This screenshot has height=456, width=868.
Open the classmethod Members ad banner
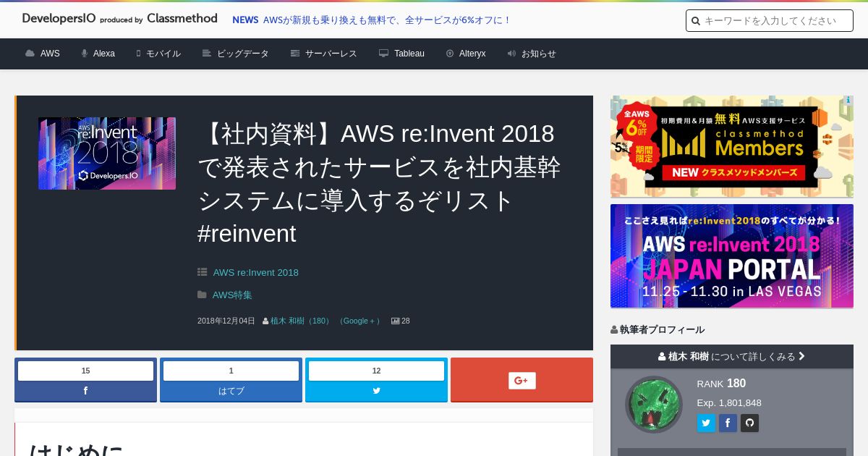[732, 146]
